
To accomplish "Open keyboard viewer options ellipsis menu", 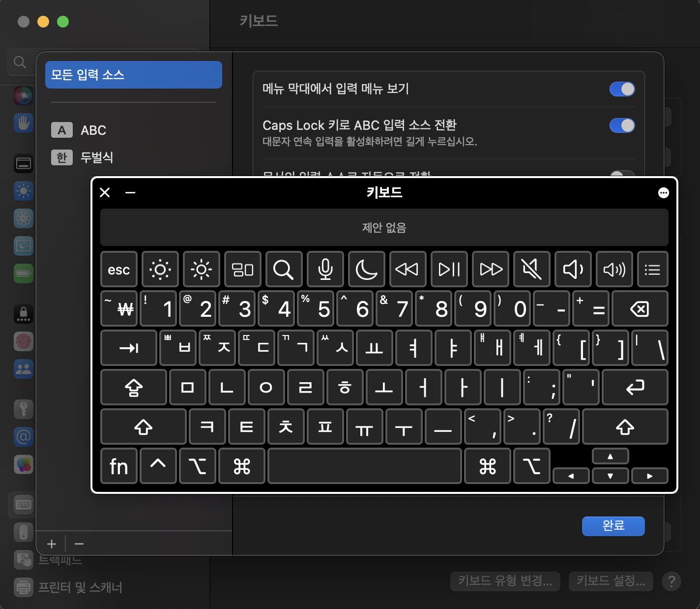I will click(664, 193).
